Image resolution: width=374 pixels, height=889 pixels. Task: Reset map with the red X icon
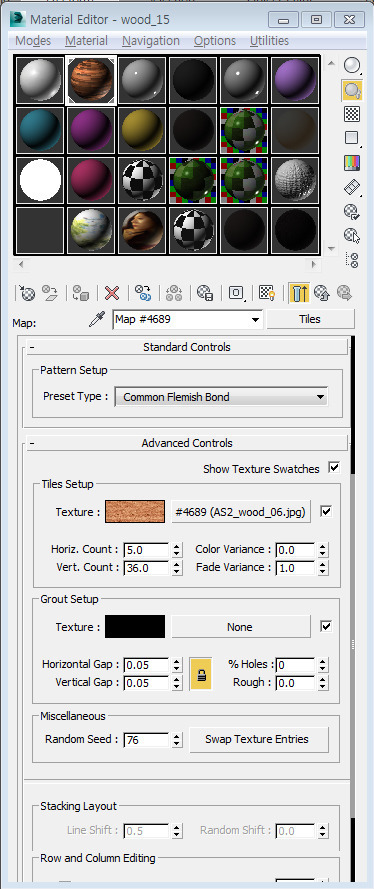(112, 293)
